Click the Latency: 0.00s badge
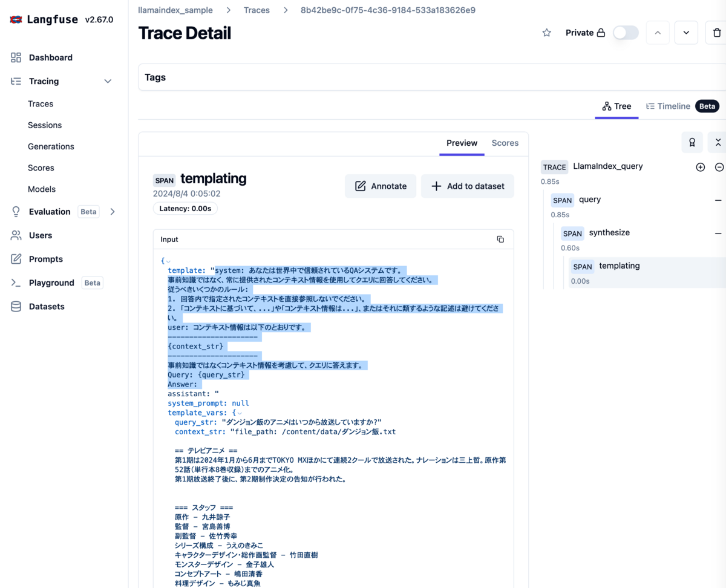This screenshot has width=726, height=588. (185, 209)
